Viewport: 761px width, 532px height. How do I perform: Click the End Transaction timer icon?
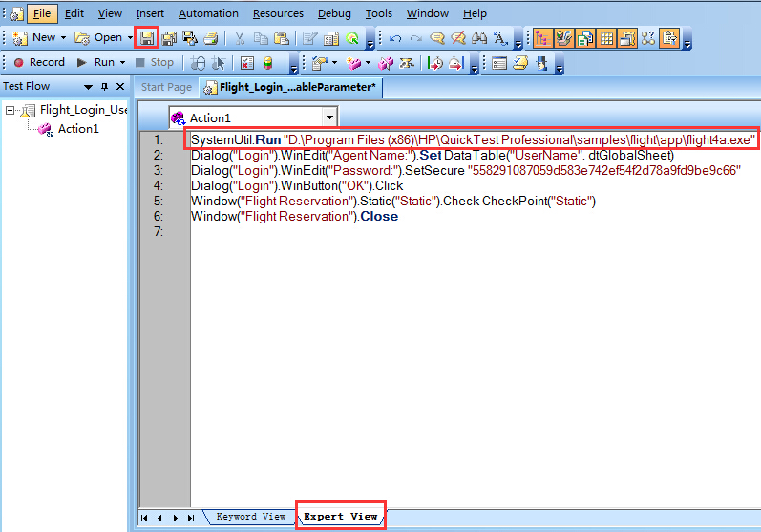[456, 63]
